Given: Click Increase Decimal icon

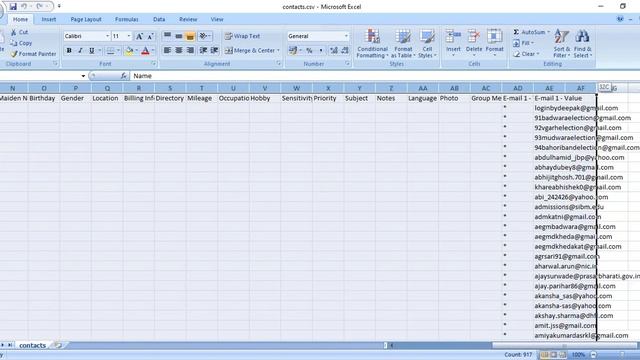Looking at the screenshot, I should (x=334, y=50).
